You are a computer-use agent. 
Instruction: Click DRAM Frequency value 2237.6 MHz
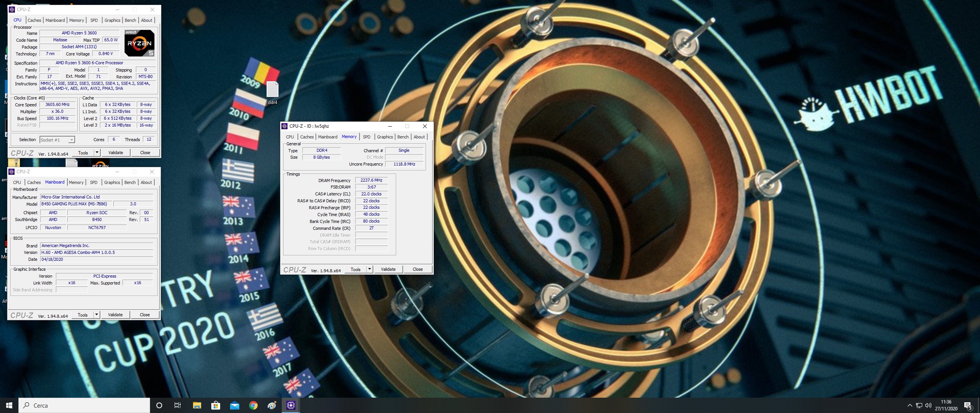coord(371,180)
